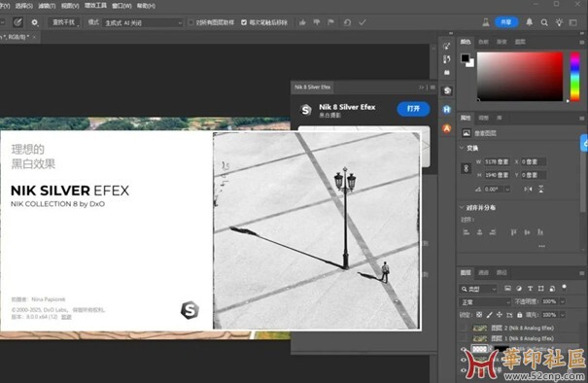This screenshot has width=588, height=383.
Task: Open the orange A plugin panel icon
Action: [447, 128]
